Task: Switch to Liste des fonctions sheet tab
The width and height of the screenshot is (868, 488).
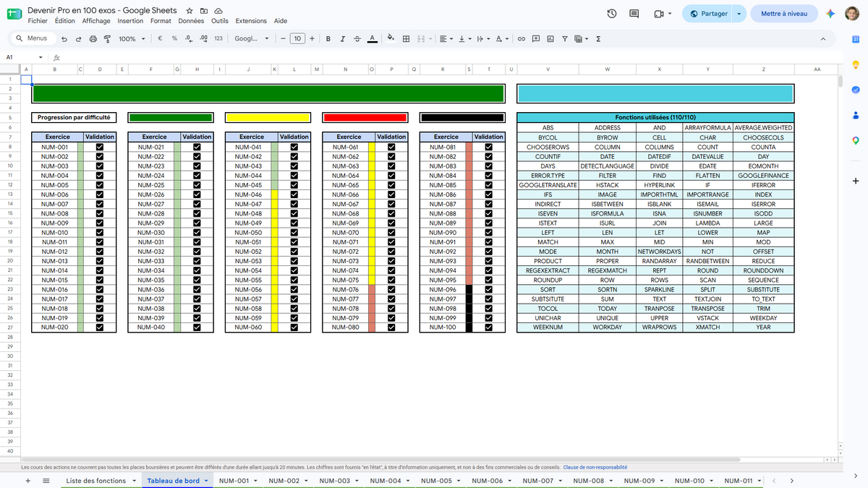Action: pos(95,481)
